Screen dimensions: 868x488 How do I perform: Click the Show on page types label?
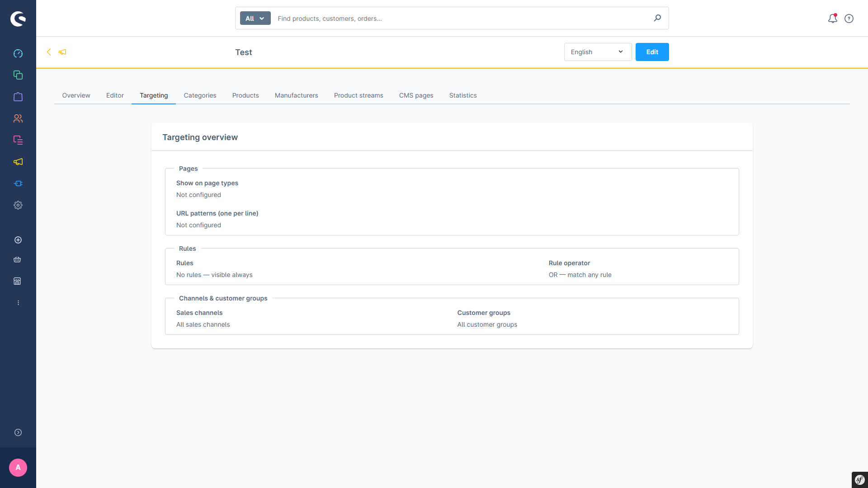207,183
